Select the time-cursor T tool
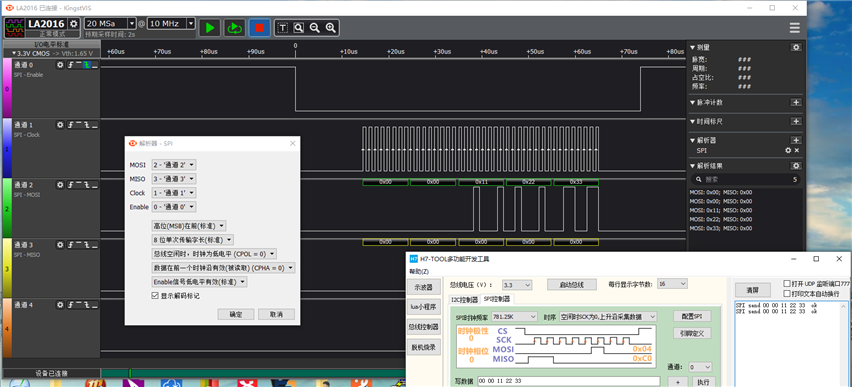This screenshot has width=852, height=387. click(x=283, y=27)
